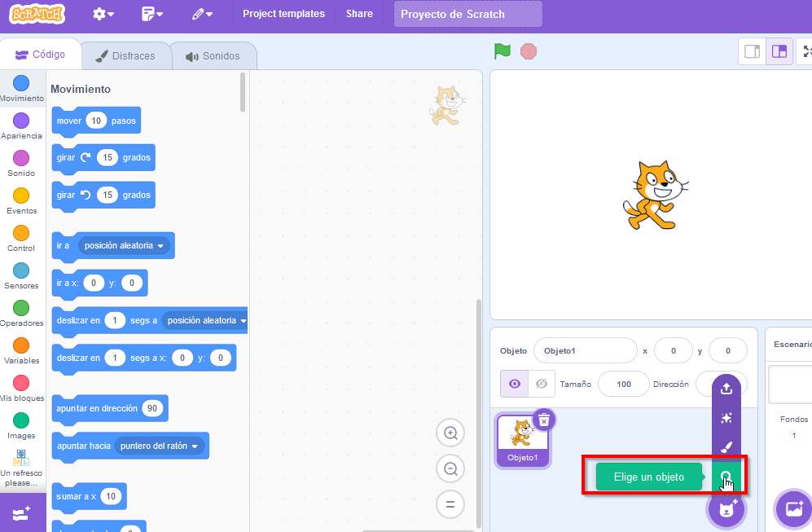Open 'puntero del ratón' dropdown
Screen dimensions: 812x532
[159, 446]
